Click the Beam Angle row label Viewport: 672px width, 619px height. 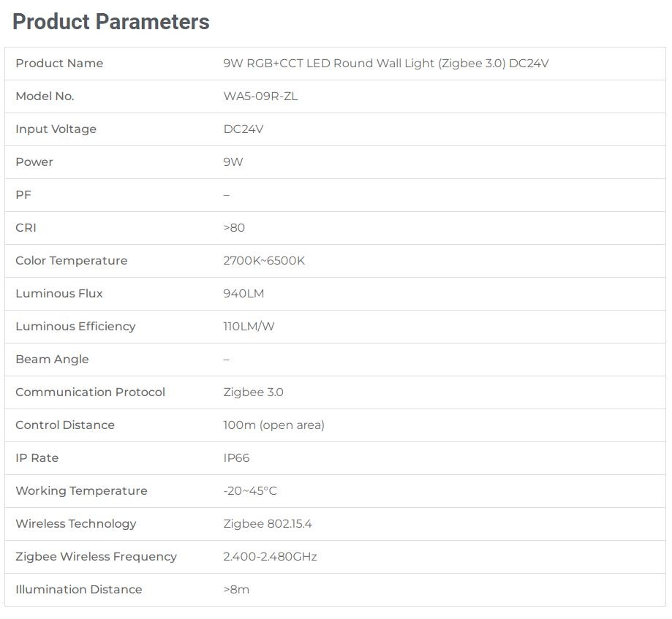tap(53, 360)
